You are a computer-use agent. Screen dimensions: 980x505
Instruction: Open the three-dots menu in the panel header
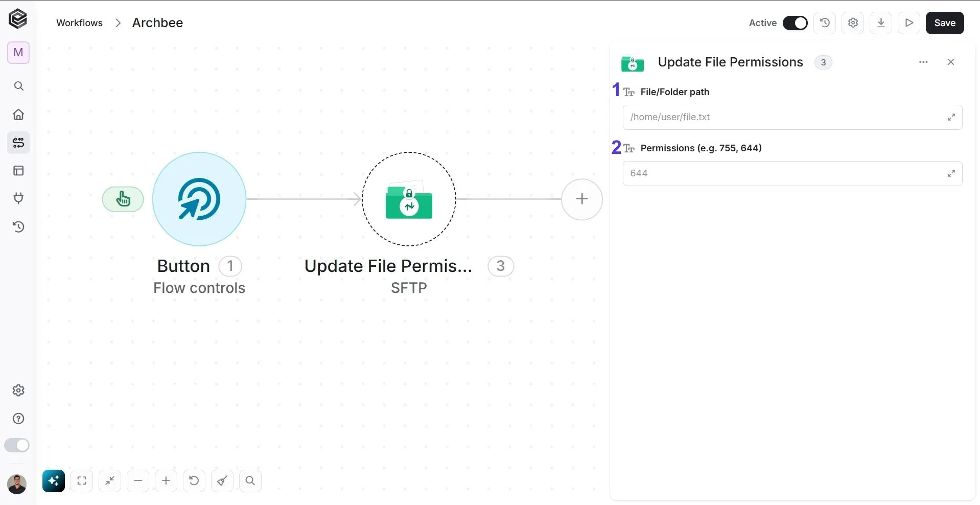point(923,62)
